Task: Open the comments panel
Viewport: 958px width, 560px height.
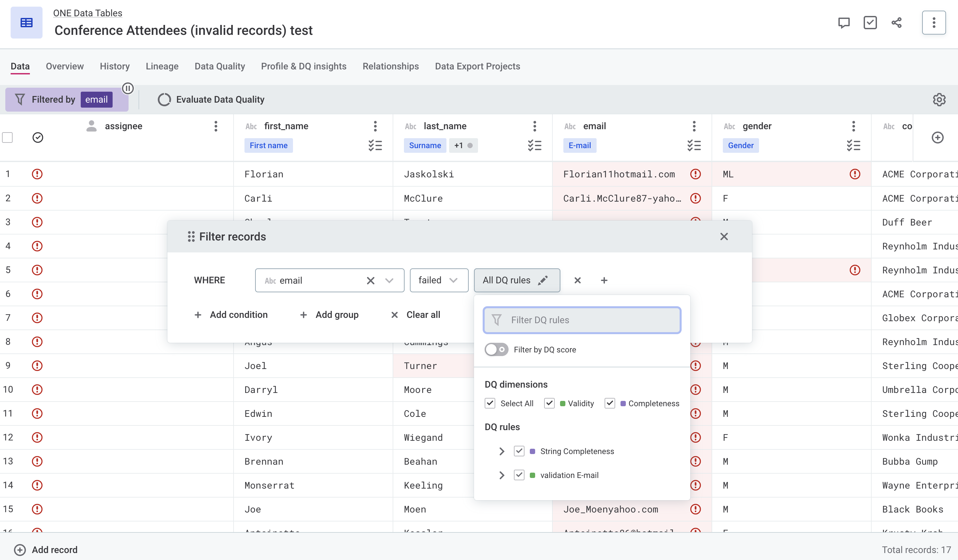Action: tap(844, 23)
